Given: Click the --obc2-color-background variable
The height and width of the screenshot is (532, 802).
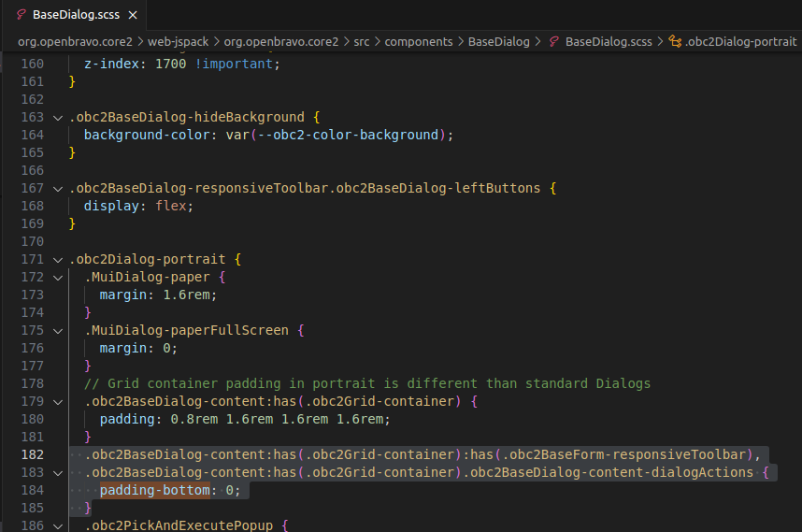Looking at the screenshot, I should (348, 135).
